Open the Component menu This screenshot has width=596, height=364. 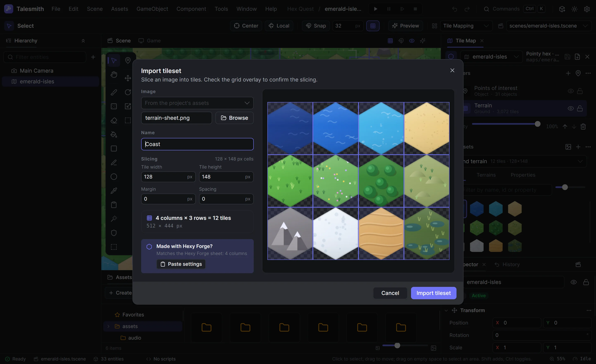(191, 9)
